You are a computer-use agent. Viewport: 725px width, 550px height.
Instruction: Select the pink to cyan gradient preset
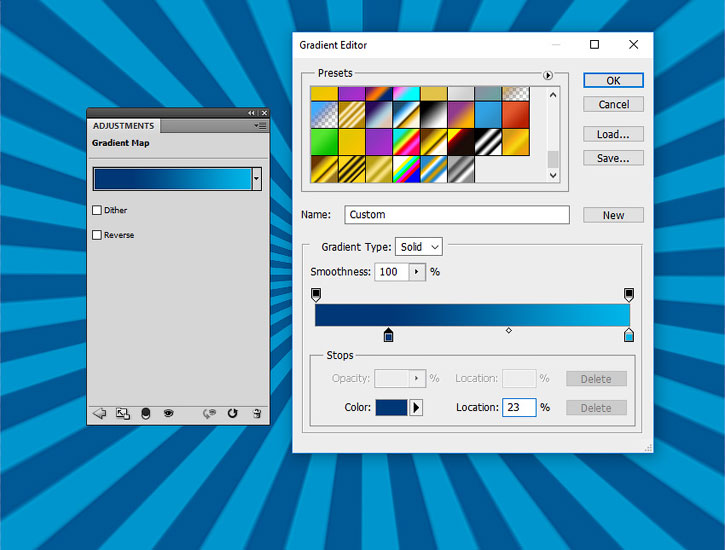[406, 94]
